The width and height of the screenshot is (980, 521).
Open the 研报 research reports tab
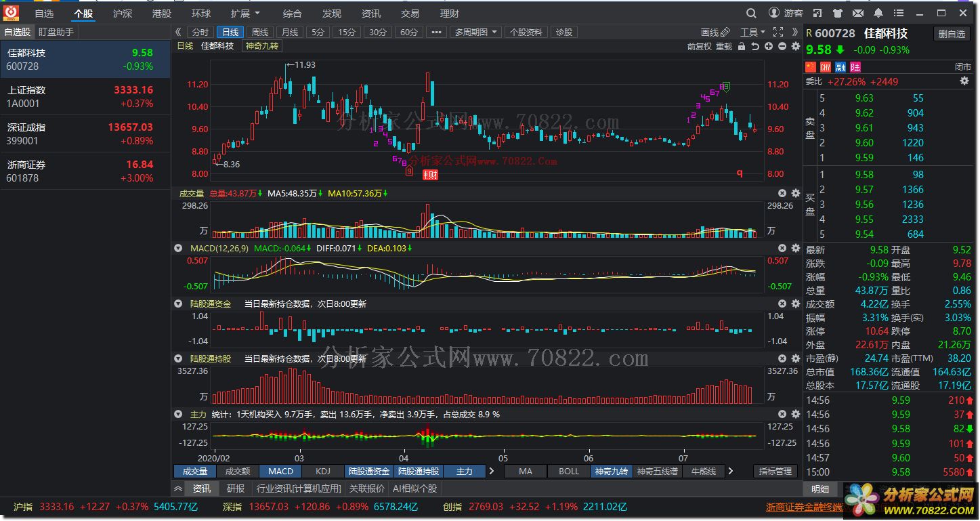236,488
